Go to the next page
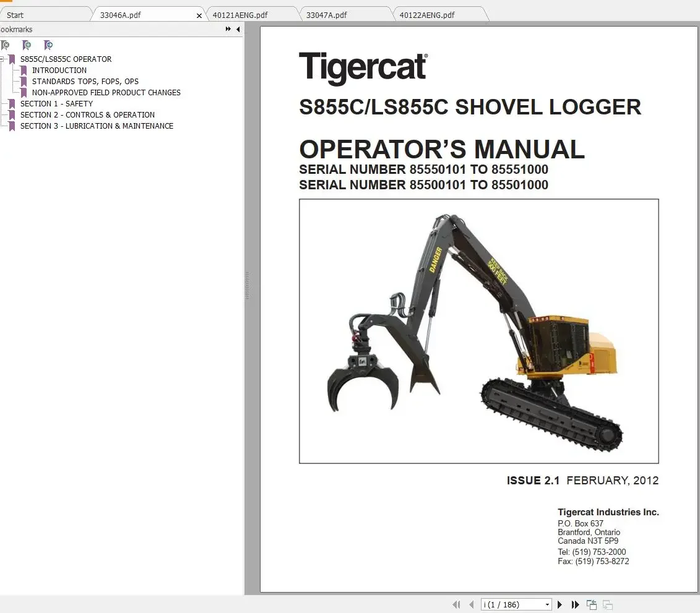 (x=560, y=604)
